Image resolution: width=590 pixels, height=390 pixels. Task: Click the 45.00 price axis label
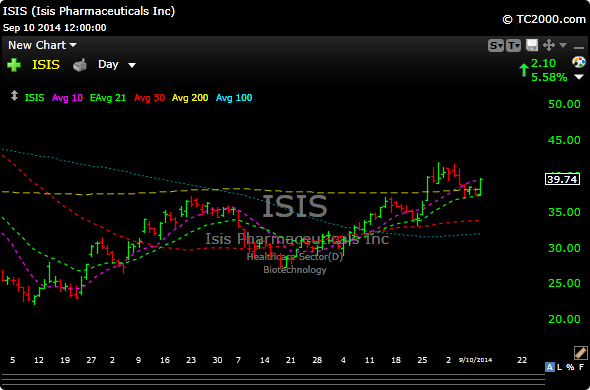pos(564,140)
